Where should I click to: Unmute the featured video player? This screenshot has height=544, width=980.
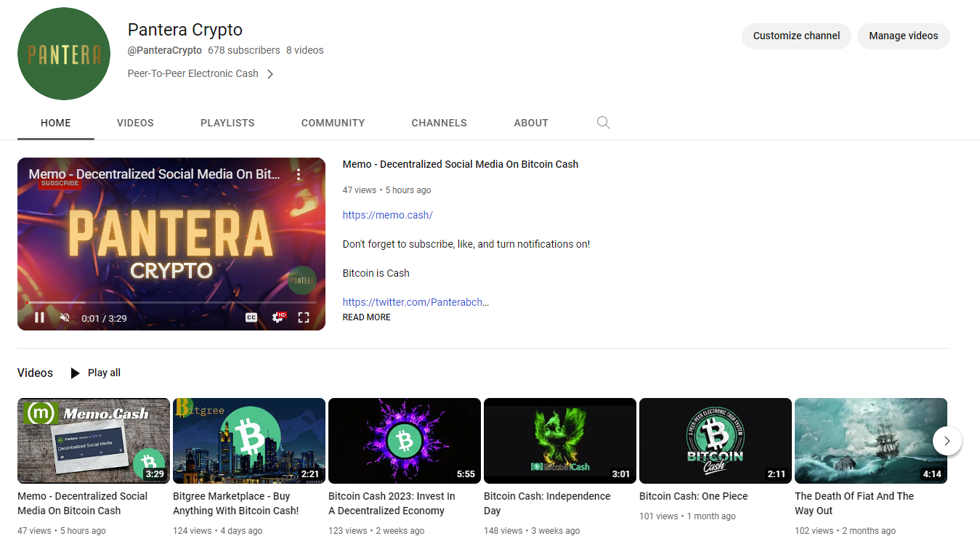[65, 317]
